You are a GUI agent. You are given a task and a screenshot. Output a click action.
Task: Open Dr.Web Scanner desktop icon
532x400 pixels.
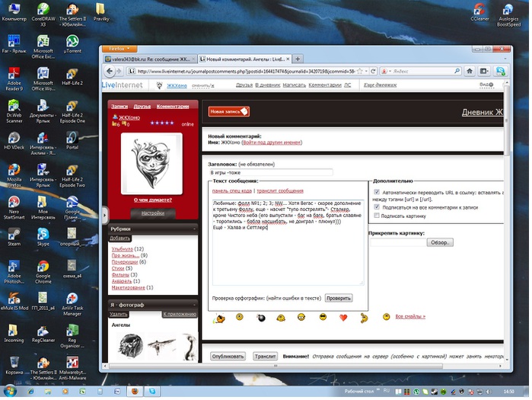pos(14,111)
